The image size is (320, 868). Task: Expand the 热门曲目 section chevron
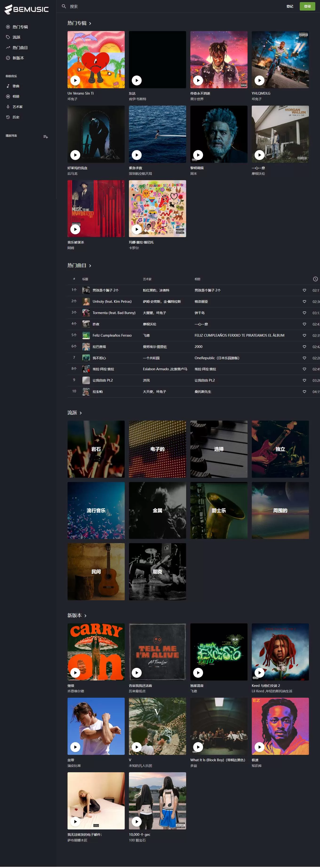(90, 266)
